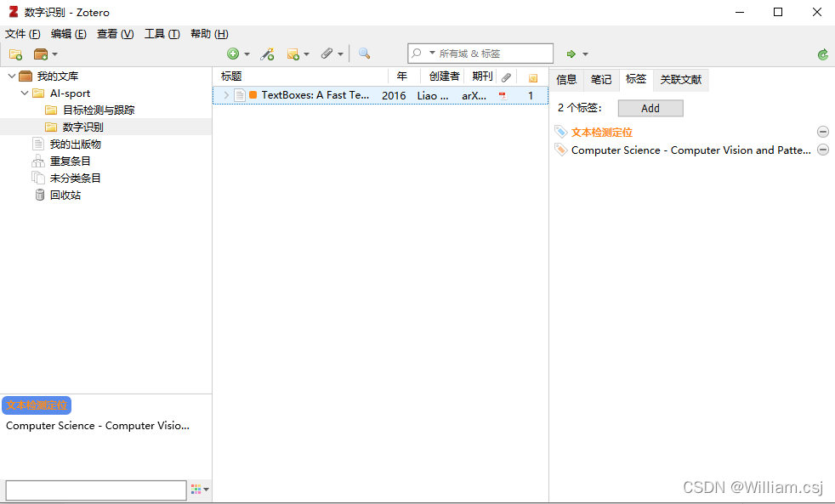Sort by the 年 column header
Image resolution: width=835 pixels, height=504 pixels.
point(402,76)
